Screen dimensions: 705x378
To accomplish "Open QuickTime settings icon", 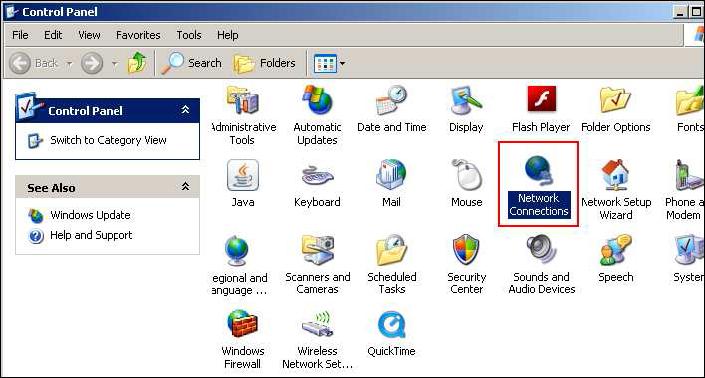I will [x=391, y=333].
